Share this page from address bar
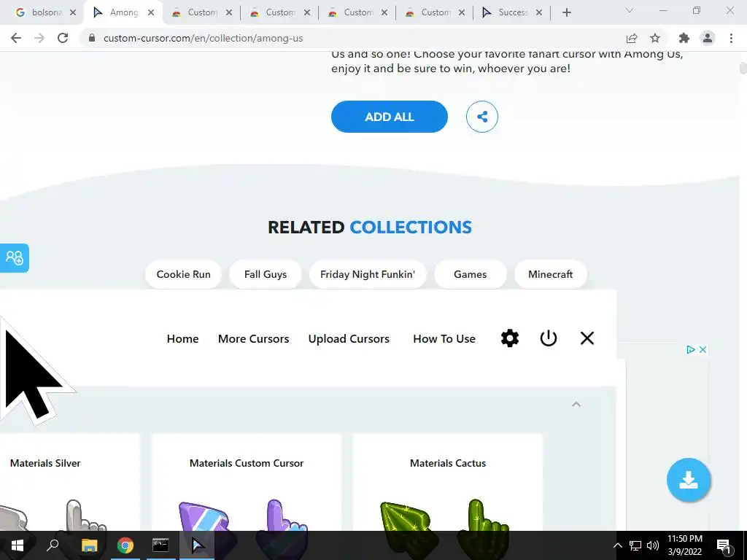747x560 pixels. pos(632,38)
